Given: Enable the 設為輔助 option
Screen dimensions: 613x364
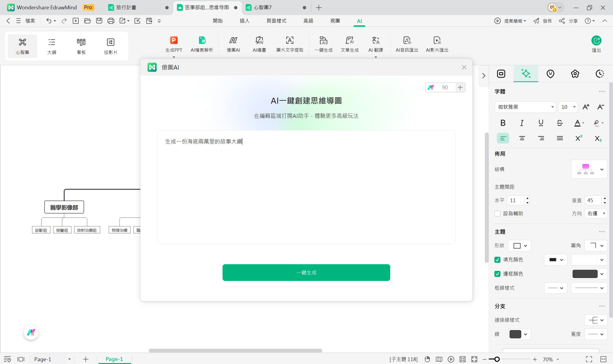Looking at the screenshot, I should [498, 213].
